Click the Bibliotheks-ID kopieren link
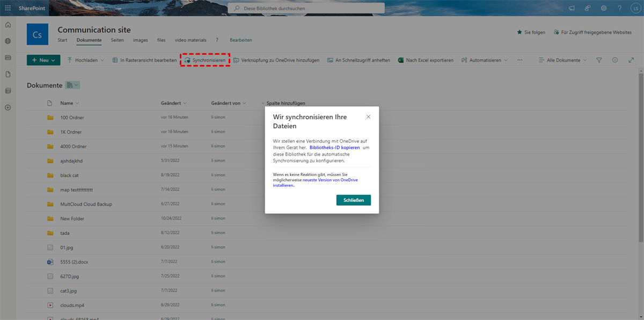644x320 pixels. [335, 147]
